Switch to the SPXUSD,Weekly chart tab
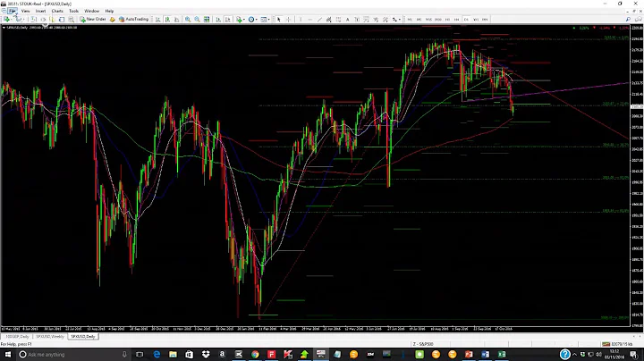 50,336
